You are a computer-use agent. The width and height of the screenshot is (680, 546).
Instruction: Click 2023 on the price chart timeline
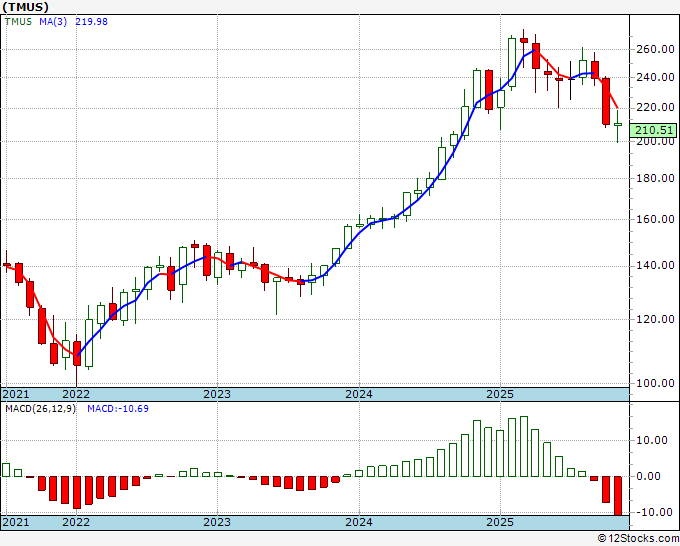(217, 394)
